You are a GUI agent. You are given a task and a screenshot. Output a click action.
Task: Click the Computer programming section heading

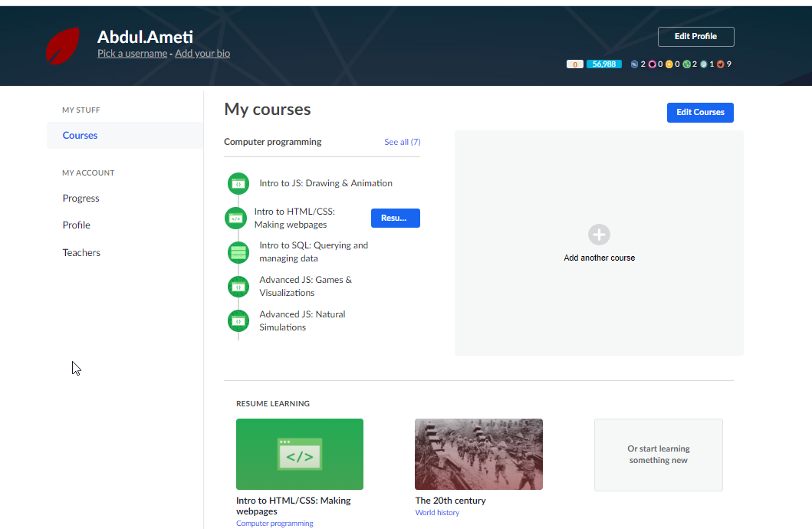pyautogui.click(x=272, y=142)
